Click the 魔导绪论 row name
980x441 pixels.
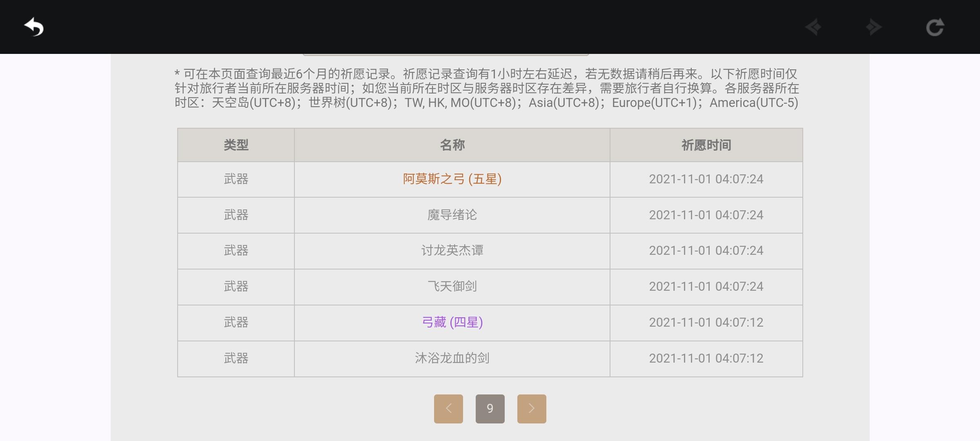click(x=452, y=215)
